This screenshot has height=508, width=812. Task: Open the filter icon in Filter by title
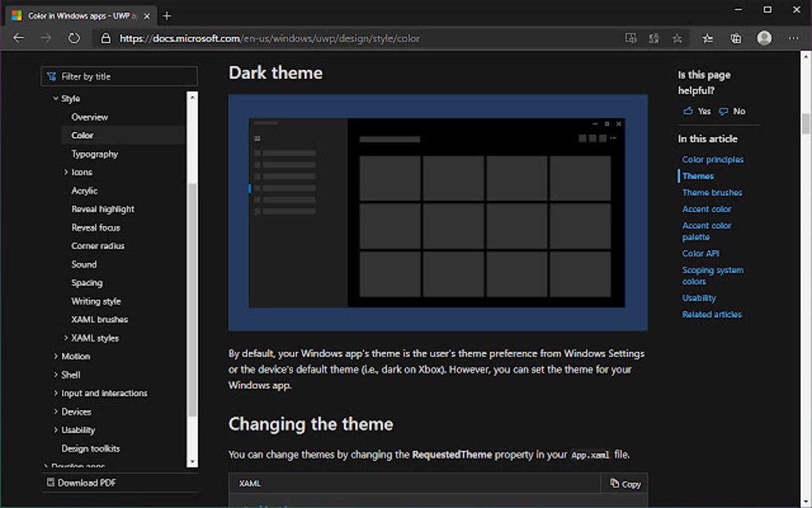click(53, 76)
